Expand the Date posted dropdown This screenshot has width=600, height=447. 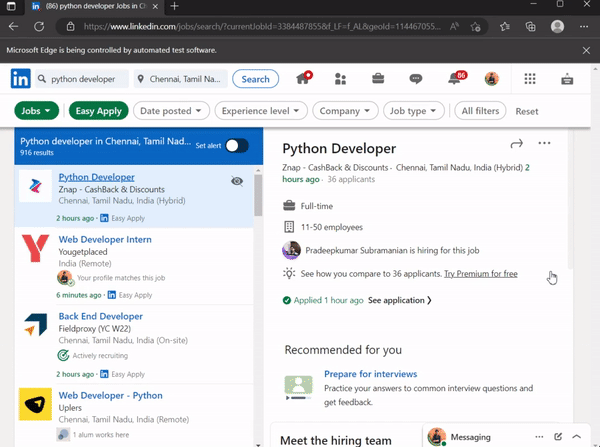pos(171,111)
